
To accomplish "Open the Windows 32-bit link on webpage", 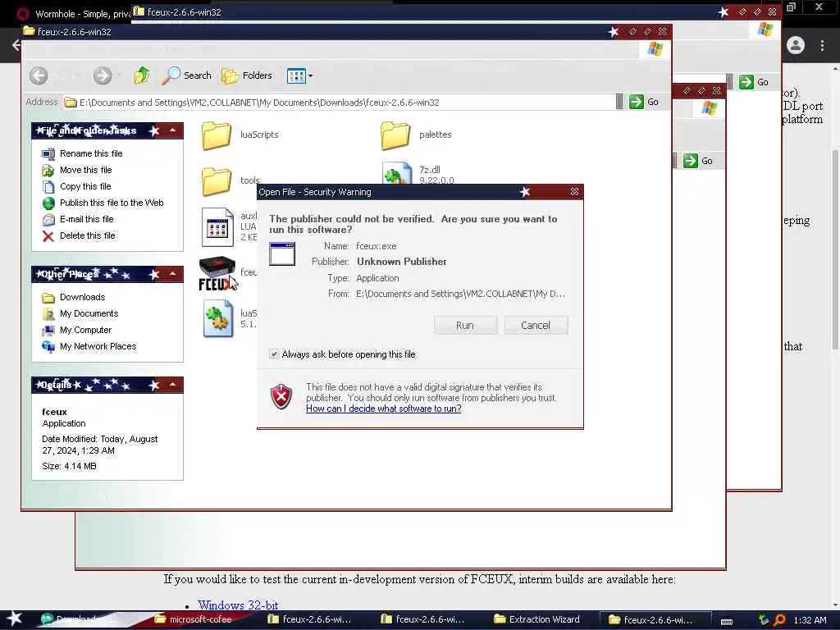I will click(238, 605).
